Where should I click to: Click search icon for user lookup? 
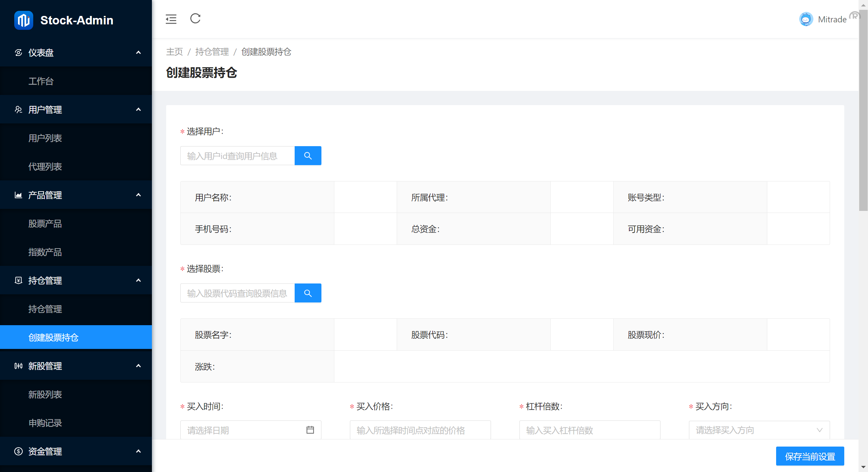click(x=308, y=156)
